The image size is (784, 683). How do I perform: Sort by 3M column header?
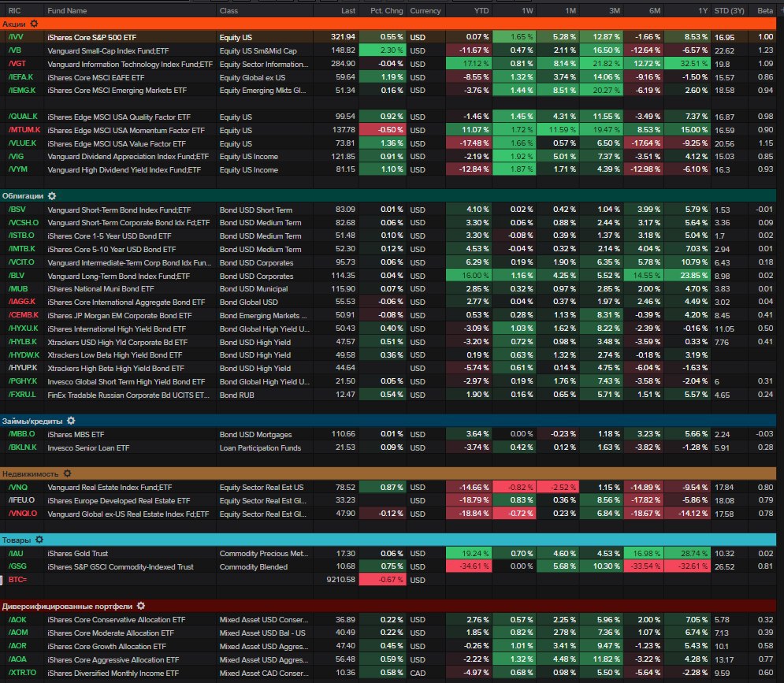615,10
